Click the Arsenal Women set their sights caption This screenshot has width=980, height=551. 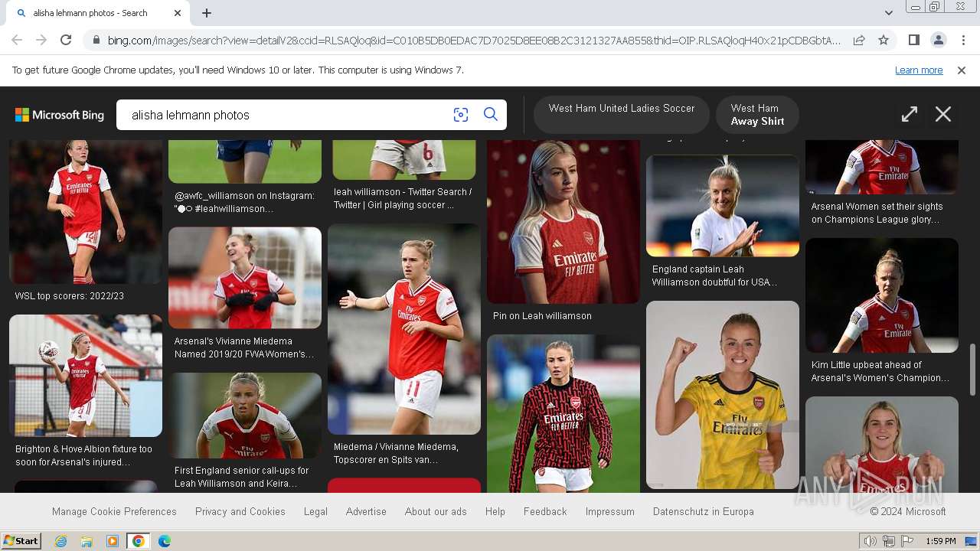point(877,213)
